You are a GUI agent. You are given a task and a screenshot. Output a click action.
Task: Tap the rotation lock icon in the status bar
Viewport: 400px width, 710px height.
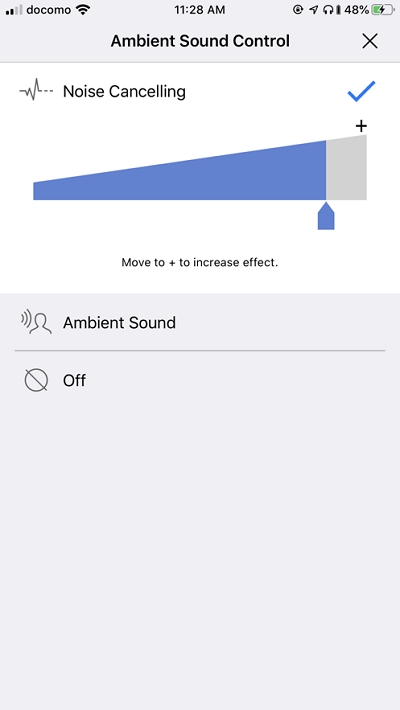[x=298, y=10]
